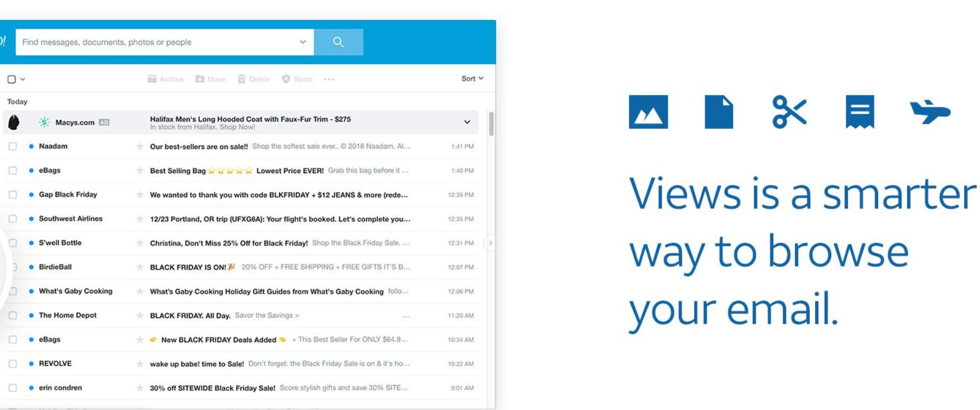Image resolution: width=980 pixels, height=410 pixels.
Task: Open 30% off SITEWIDE Black Friday Sale email
Action: click(x=212, y=388)
